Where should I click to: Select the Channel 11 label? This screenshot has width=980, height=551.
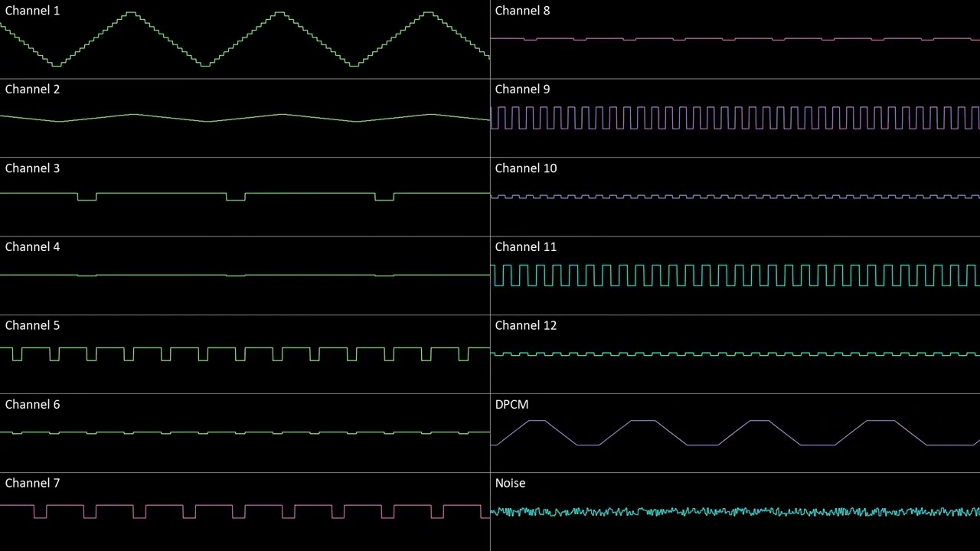526,247
